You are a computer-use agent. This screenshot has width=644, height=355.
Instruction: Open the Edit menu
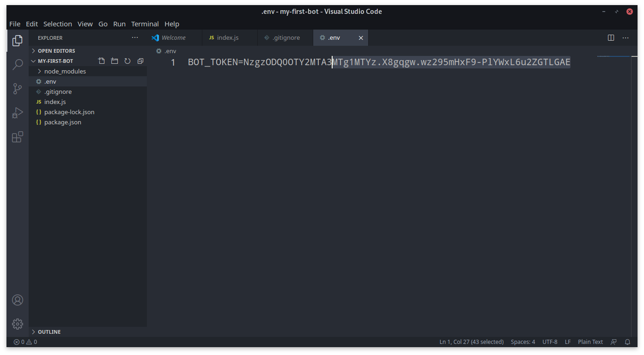click(32, 24)
